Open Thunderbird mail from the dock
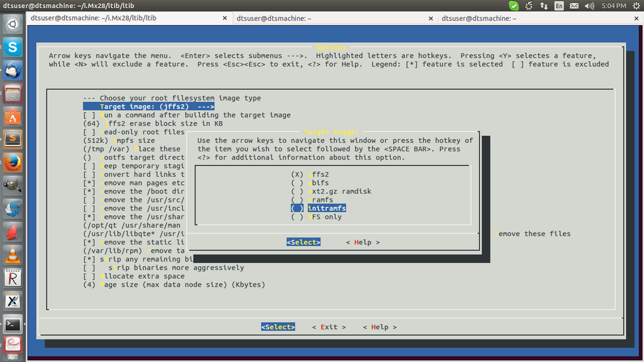 (x=13, y=71)
